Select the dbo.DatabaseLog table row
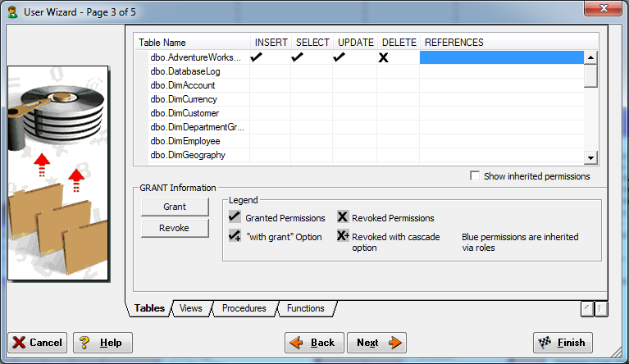The width and height of the screenshot is (629, 364). (x=185, y=71)
